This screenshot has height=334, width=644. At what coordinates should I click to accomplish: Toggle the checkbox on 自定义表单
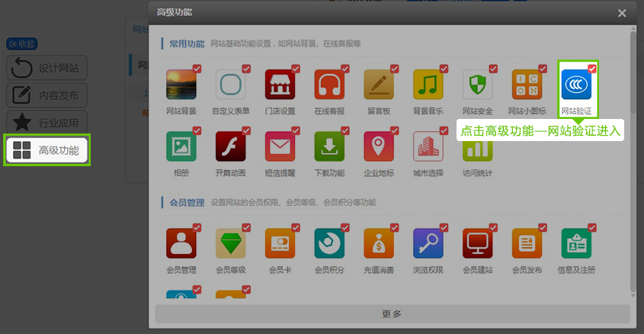click(x=246, y=69)
